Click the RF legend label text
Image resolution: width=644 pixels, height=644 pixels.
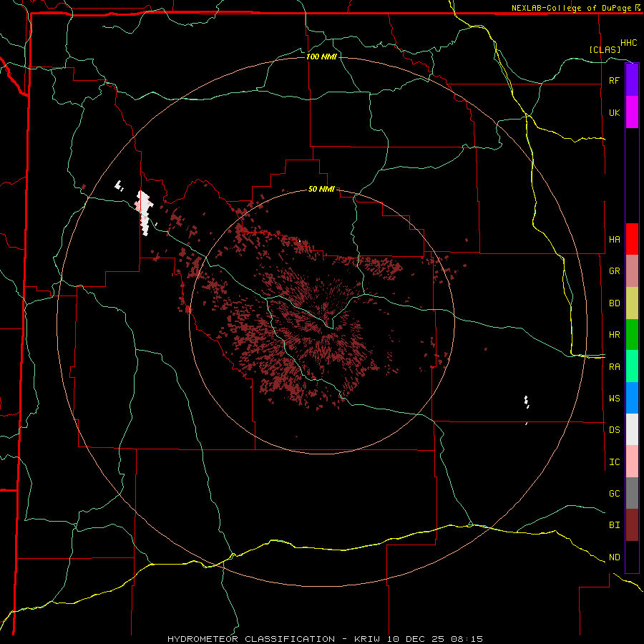coord(614,80)
